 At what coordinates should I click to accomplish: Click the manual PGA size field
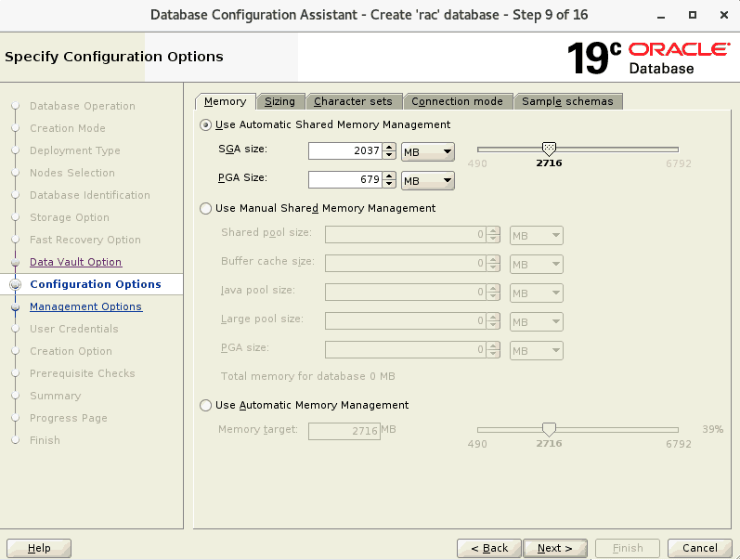[x=406, y=350]
